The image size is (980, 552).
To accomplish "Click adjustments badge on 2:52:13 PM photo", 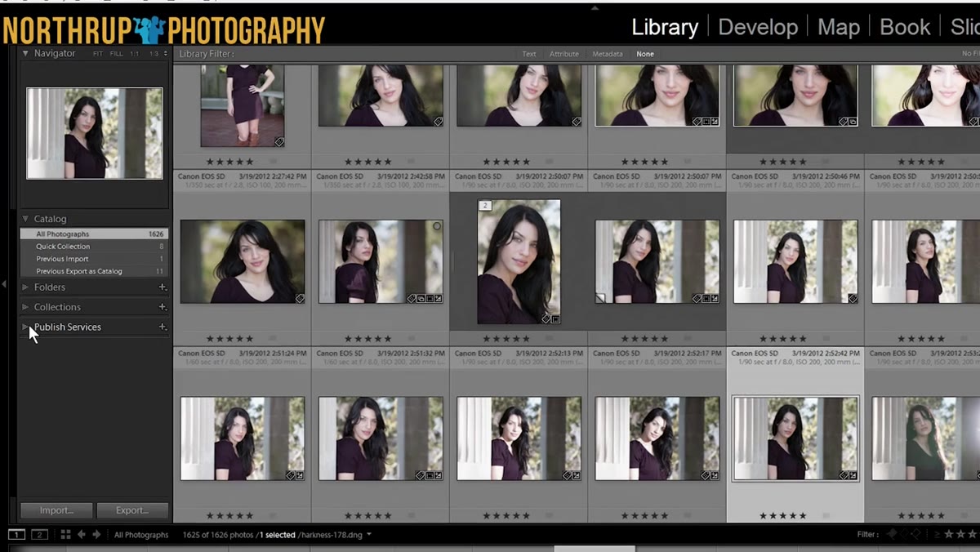I will [x=577, y=475].
